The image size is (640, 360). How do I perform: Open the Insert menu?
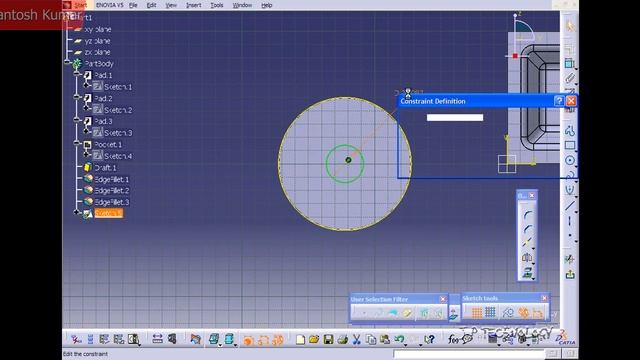[x=193, y=5]
